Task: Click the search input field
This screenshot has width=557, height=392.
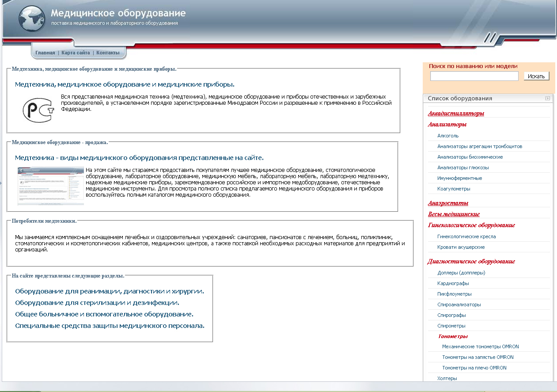Action: point(474,76)
